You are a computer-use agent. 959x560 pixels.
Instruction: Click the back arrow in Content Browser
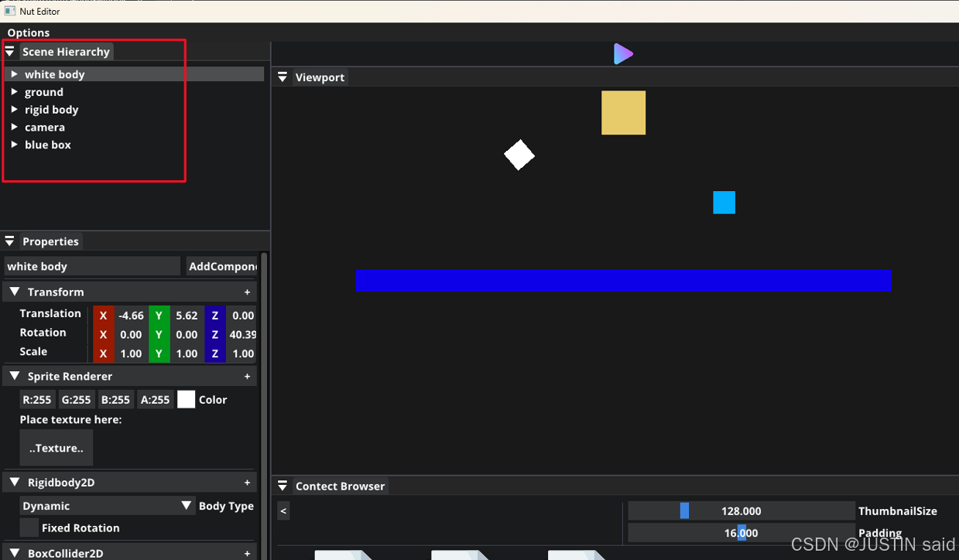[283, 511]
